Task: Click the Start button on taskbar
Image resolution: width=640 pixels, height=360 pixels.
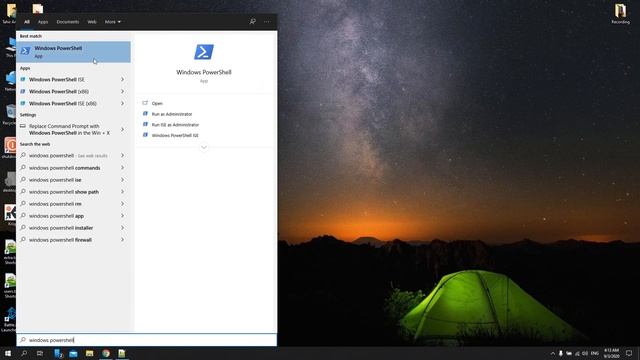Action: [8, 353]
